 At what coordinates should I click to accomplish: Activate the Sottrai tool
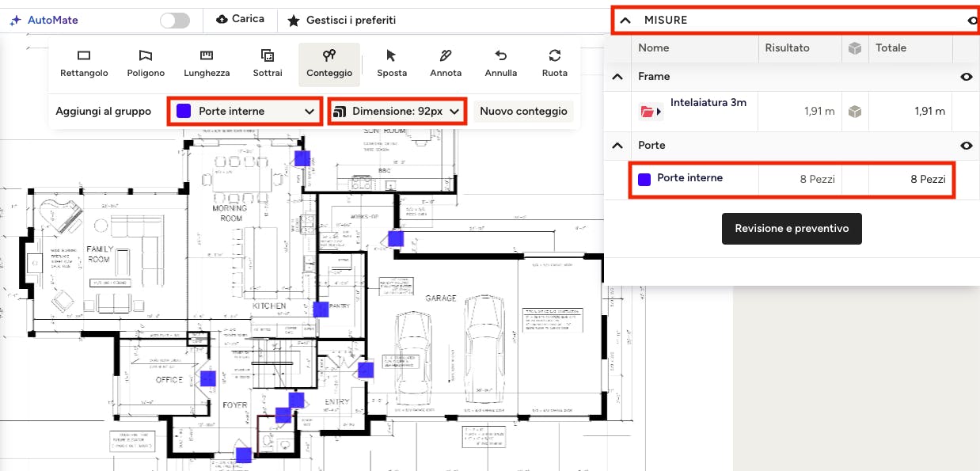tap(268, 63)
